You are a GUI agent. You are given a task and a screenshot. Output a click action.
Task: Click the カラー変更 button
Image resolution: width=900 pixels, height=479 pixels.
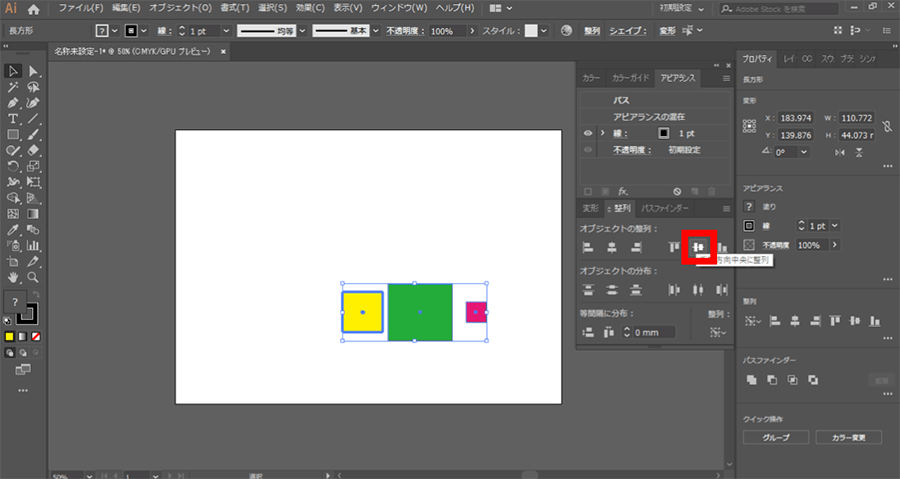pos(848,438)
